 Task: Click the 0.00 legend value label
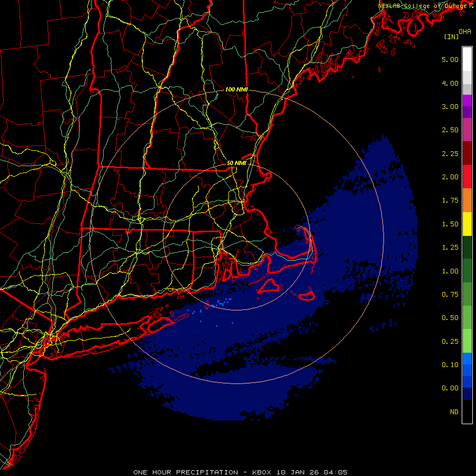450,388
